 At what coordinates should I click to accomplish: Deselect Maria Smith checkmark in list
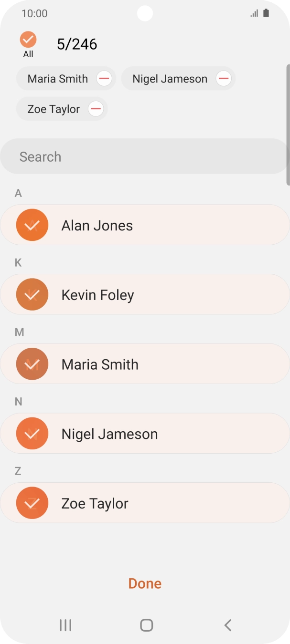pos(32,364)
